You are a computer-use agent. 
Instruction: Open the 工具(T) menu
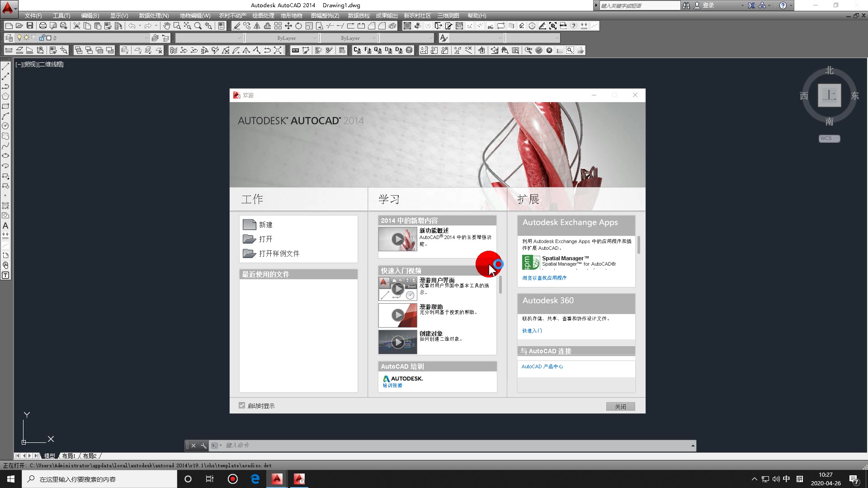61,15
